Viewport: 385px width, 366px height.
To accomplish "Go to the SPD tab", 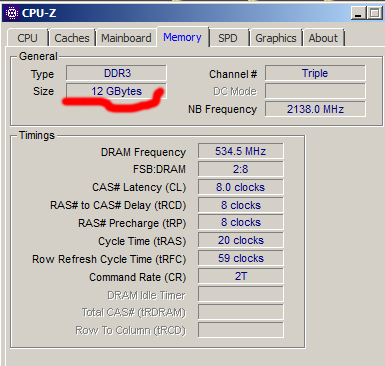I will (x=228, y=38).
